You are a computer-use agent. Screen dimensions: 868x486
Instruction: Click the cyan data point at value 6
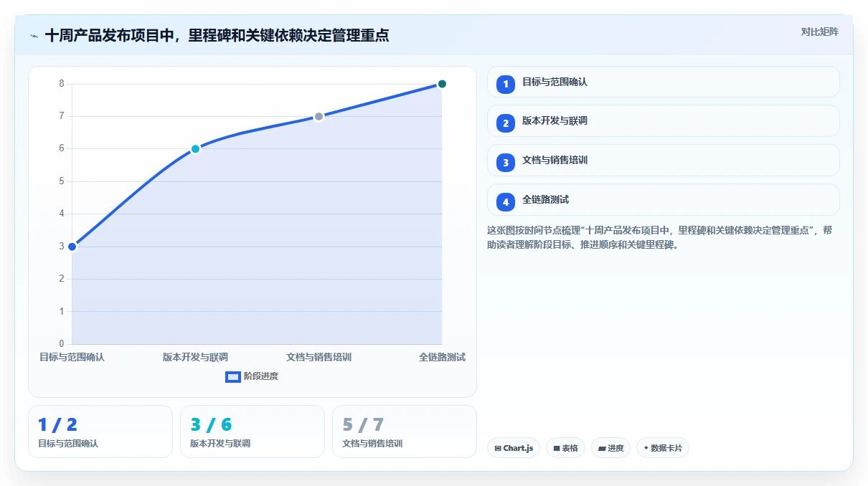point(195,149)
